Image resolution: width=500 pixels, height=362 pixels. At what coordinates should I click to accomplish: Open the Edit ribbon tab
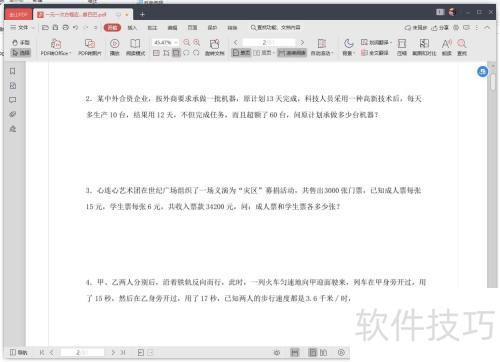tap(172, 28)
